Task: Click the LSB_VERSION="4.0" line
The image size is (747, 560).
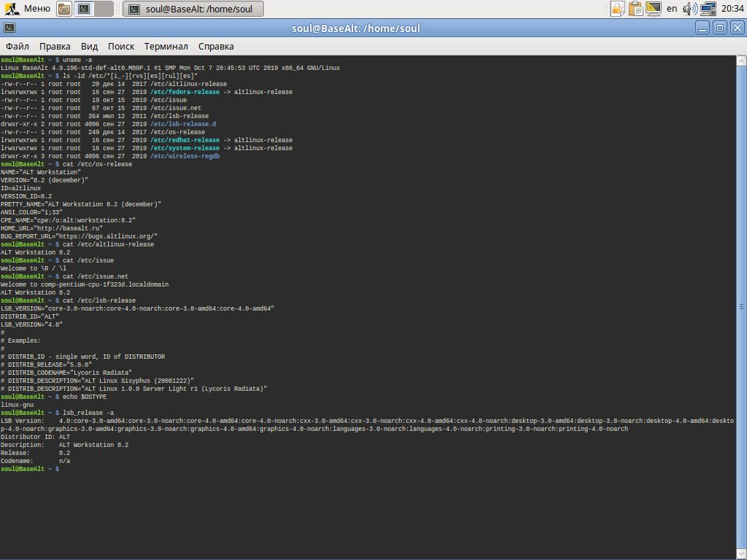Action: click(31, 324)
